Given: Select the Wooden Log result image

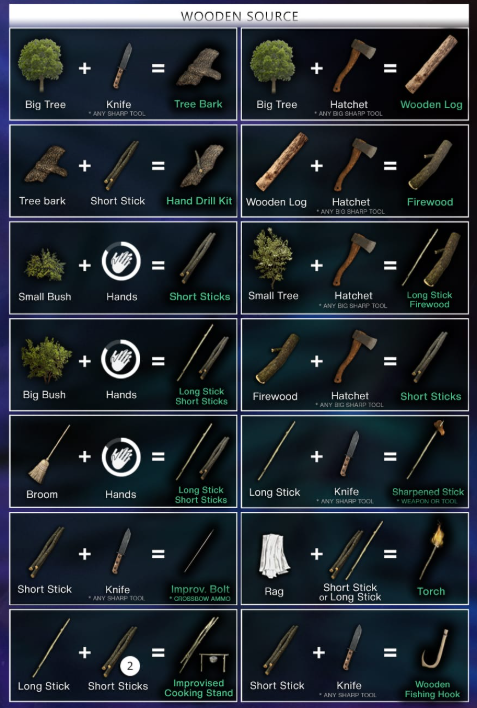Looking at the screenshot, I should point(431,64).
